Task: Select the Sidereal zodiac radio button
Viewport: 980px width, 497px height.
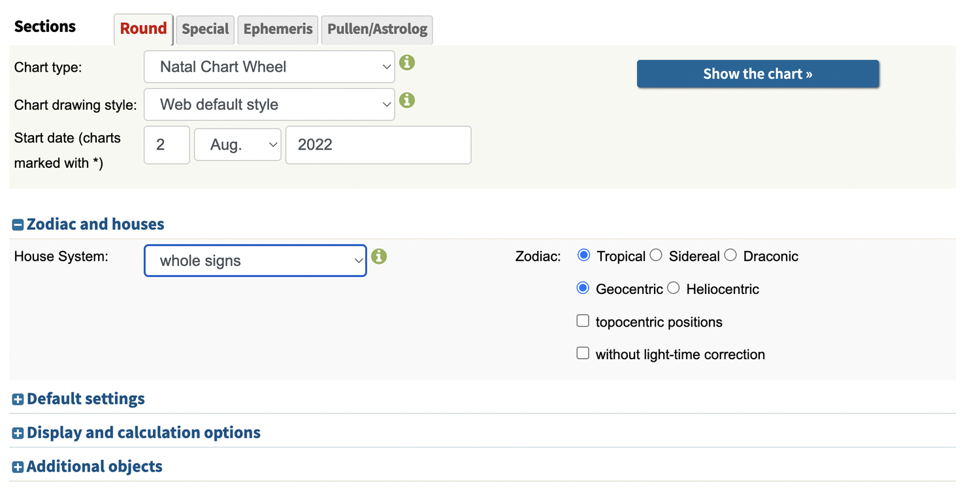Action: coord(656,255)
